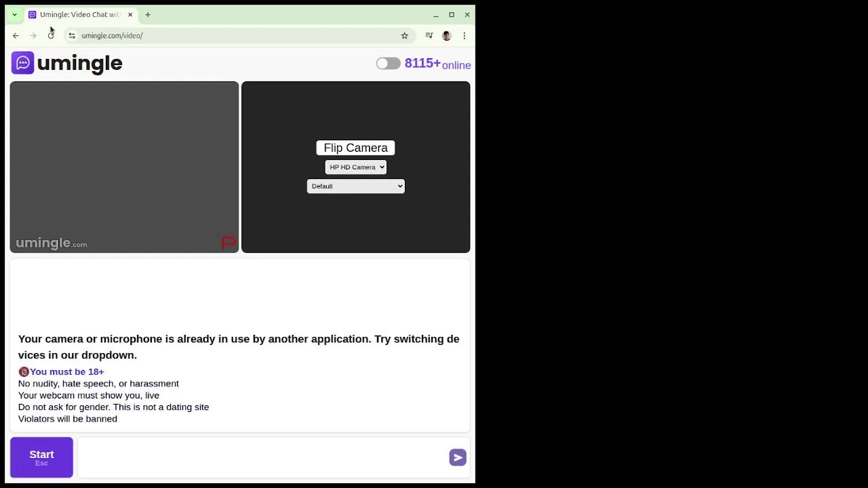Screen dimensions: 868x488
Task: Click the "You must be 18+" text
Action: tap(66, 371)
